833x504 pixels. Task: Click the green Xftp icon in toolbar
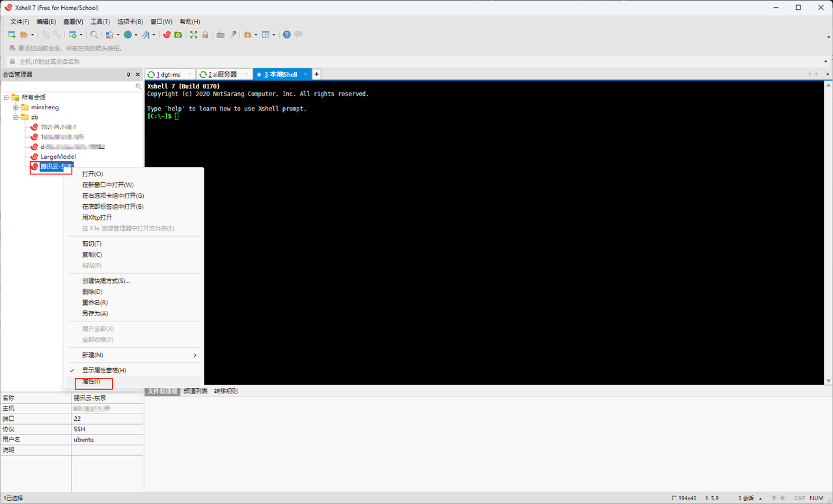[x=178, y=34]
